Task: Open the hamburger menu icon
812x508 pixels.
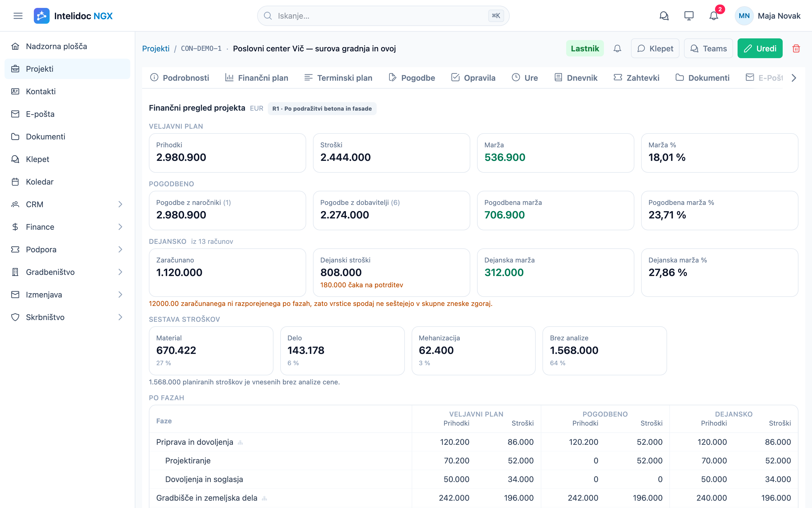Action: pos(18,16)
